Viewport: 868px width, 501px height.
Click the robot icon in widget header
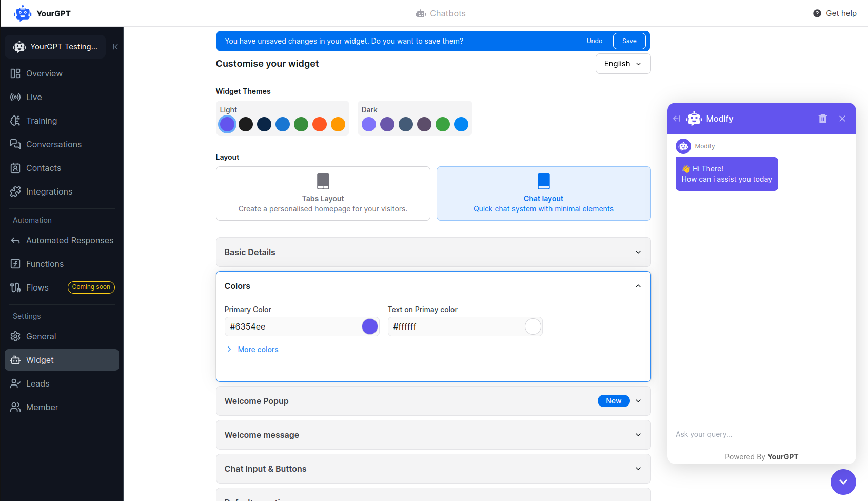(694, 119)
